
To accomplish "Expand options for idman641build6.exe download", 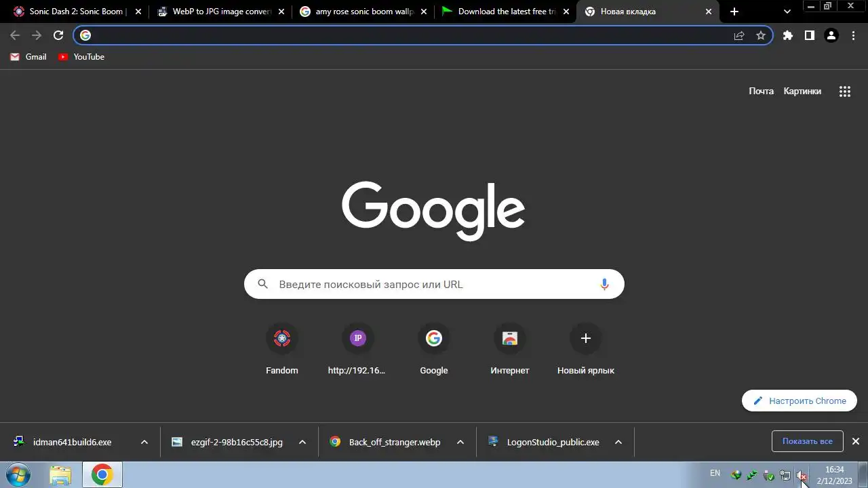I will 144,442.
